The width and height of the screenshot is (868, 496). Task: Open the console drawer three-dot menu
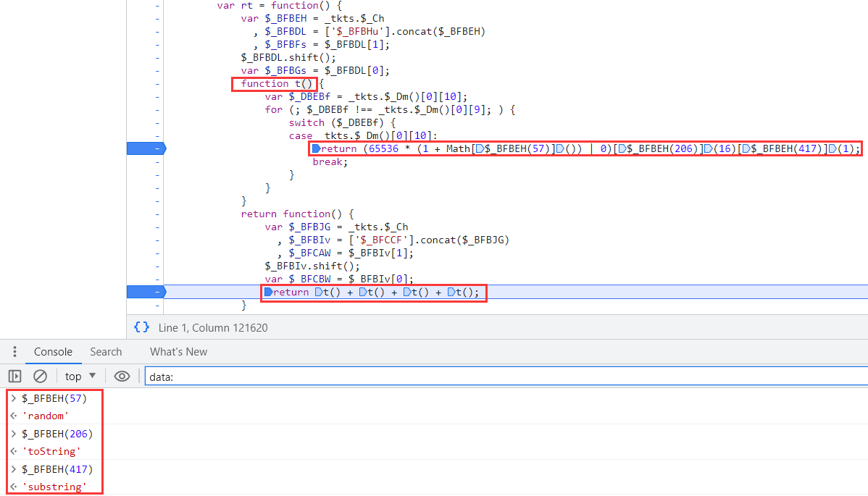click(14, 352)
